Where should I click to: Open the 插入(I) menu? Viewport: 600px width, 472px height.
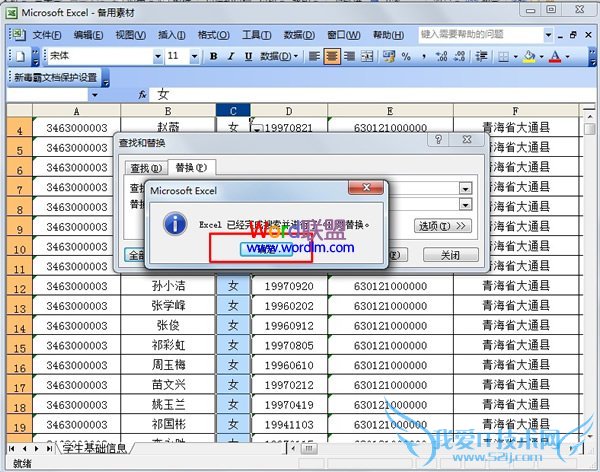172,35
